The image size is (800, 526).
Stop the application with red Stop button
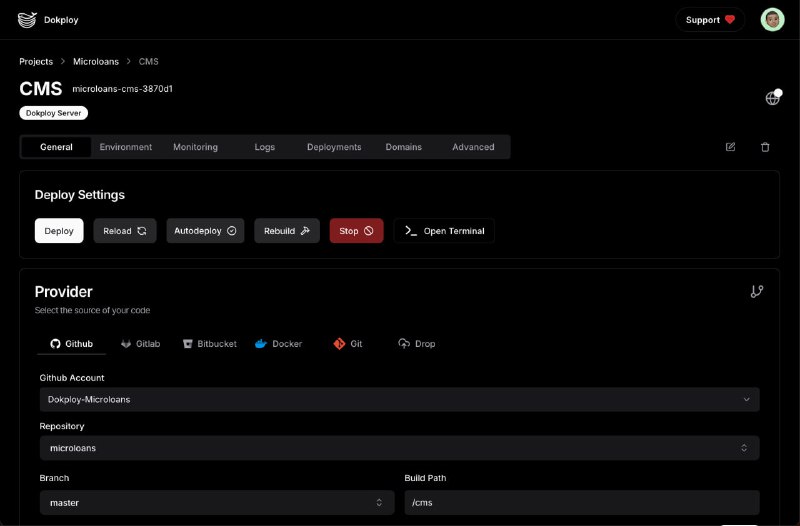pyautogui.click(x=356, y=231)
